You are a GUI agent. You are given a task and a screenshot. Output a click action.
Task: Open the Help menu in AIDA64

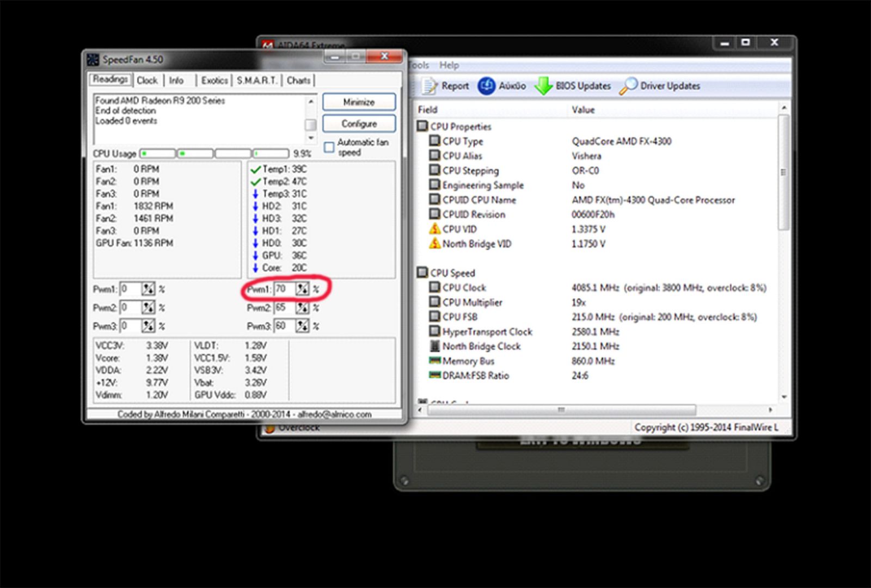click(449, 65)
